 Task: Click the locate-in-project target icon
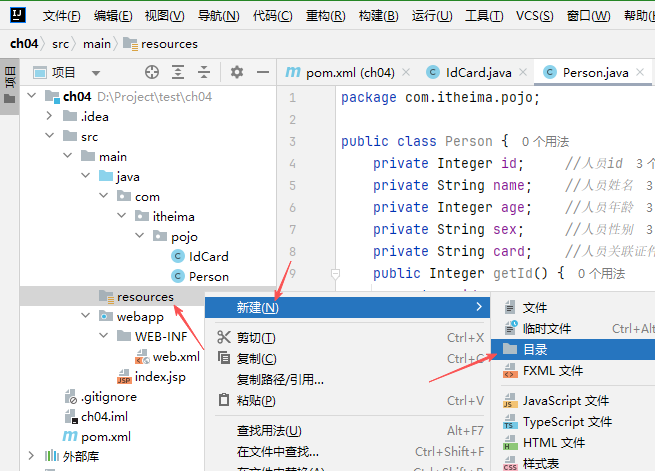coord(152,72)
